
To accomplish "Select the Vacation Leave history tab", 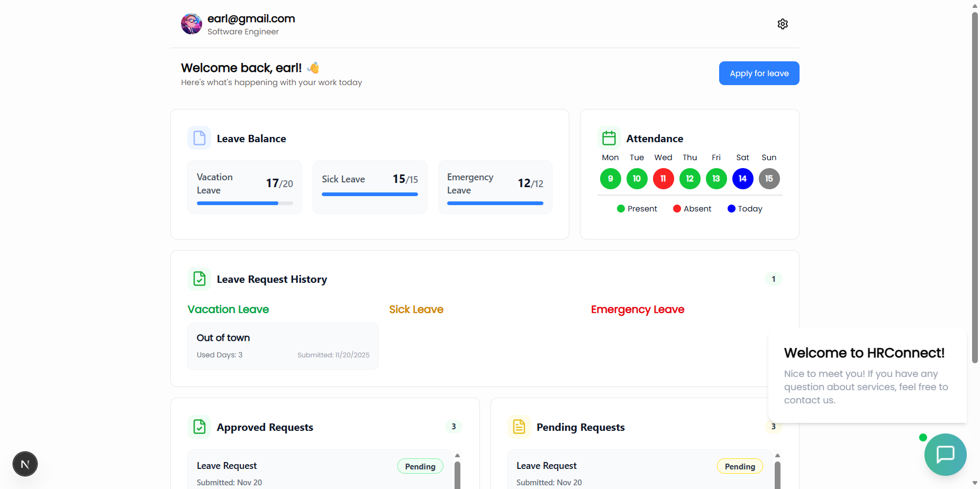I will [x=228, y=309].
